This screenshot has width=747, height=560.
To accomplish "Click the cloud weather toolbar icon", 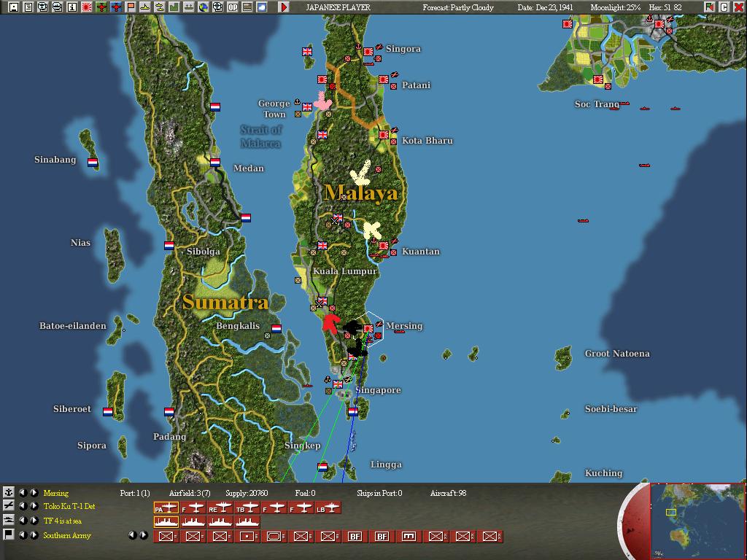I will point(262,7).
